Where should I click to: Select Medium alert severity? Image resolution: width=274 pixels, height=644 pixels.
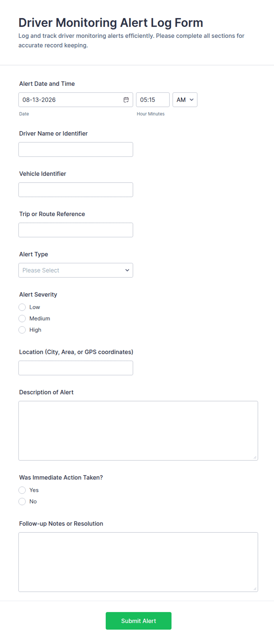tap(22, 318)
